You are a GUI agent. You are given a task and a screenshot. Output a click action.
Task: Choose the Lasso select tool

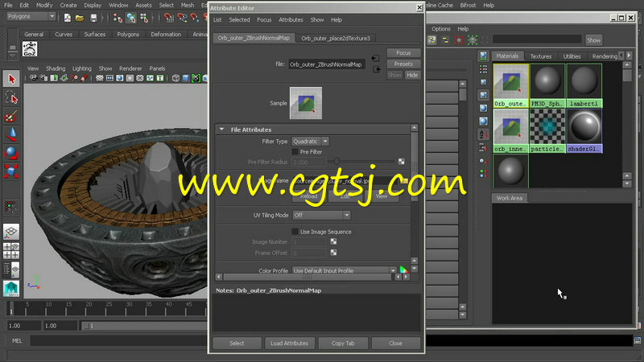(11, 98)
